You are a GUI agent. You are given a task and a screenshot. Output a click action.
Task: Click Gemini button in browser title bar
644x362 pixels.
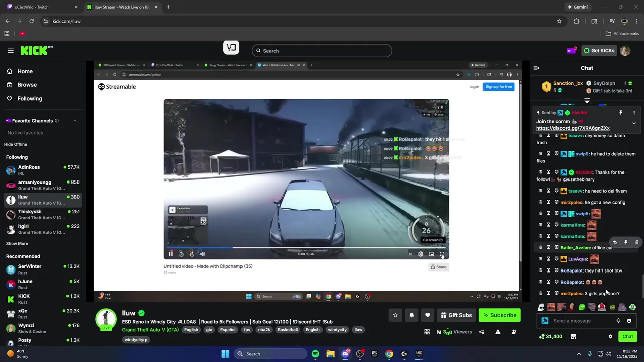click(x=577, y=7)
